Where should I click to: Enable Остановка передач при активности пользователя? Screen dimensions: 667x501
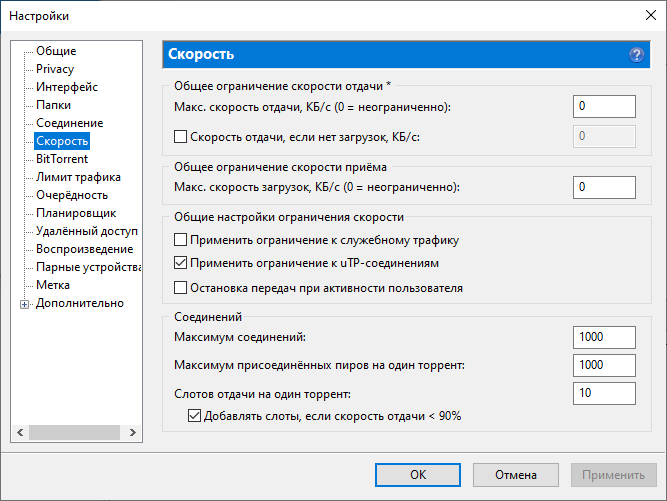tap(181, 288)
